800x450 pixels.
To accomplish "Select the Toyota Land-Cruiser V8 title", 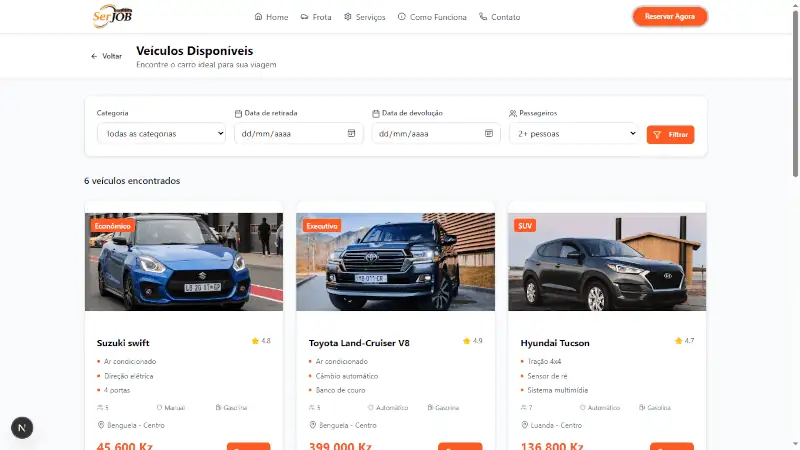I will tap(359, 343).
